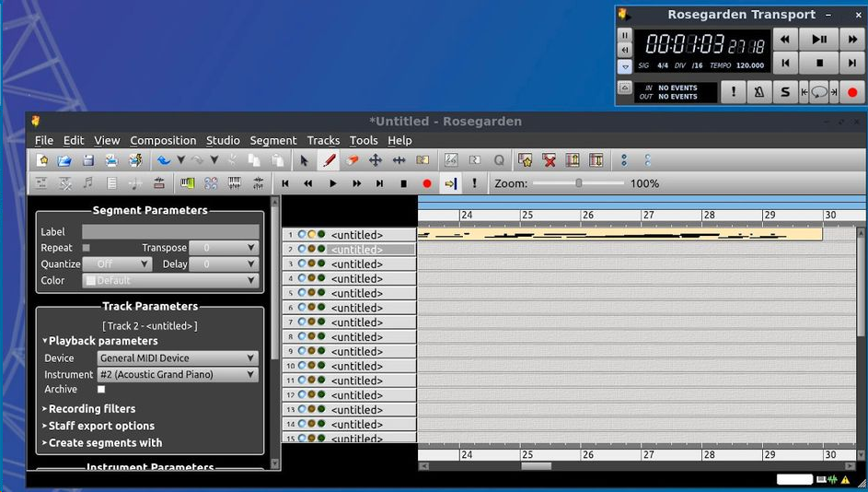This screenshot has height=492, width=868.
Task: Print the score using the printer icon
Action: tap(111, 160)
